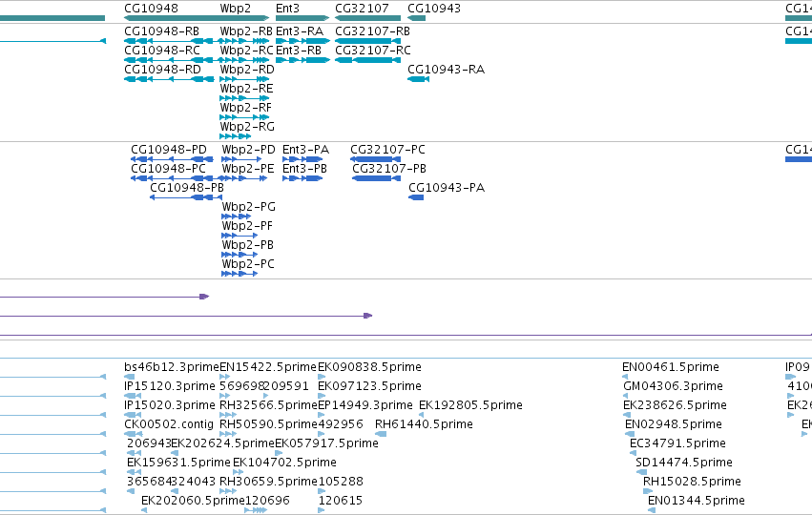Select EST EK057917.5prime
Viewport: 812px width, 515px height.
326,443
